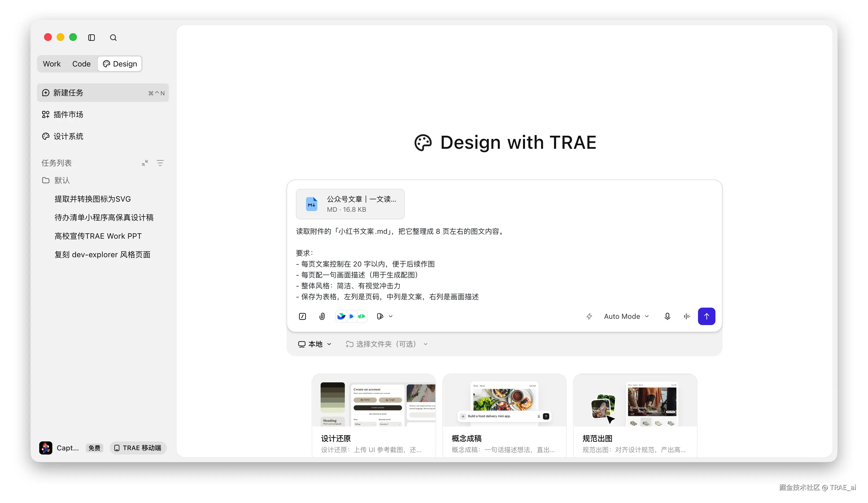Screen dimensions: 868x503
Task: Open the attached MD file 公众号文章
Action: [350, 204]
